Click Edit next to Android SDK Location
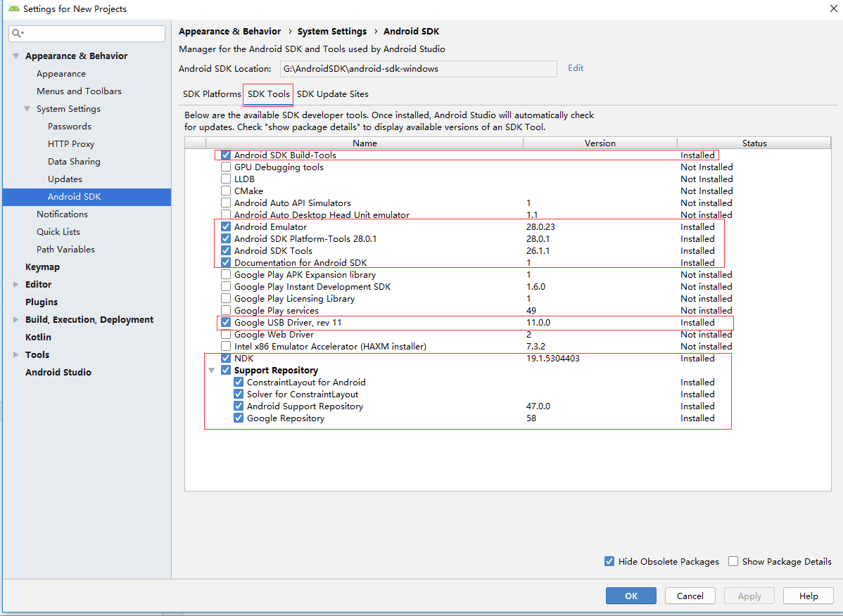The width and height of the screenshot is (843, 616). coord(575,68)
